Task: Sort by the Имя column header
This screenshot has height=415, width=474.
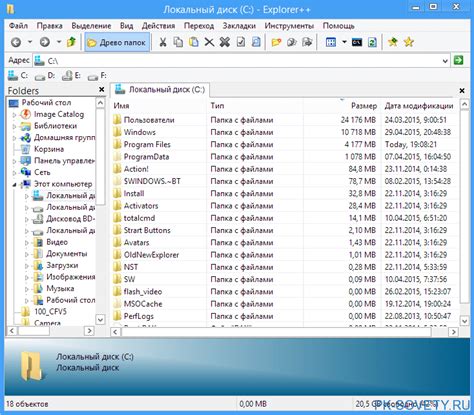Action: tap(159, 106)
